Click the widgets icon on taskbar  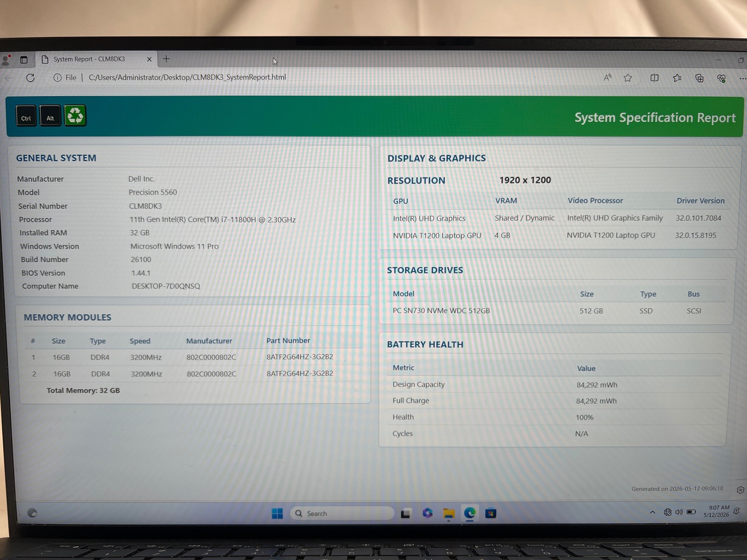[32, 513]
